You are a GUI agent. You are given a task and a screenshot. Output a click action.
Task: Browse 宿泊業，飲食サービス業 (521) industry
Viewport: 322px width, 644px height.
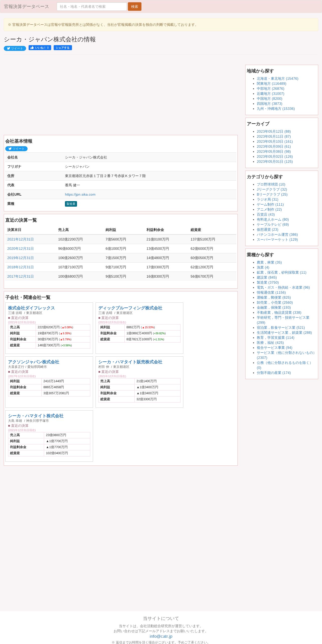click(281, 328)
